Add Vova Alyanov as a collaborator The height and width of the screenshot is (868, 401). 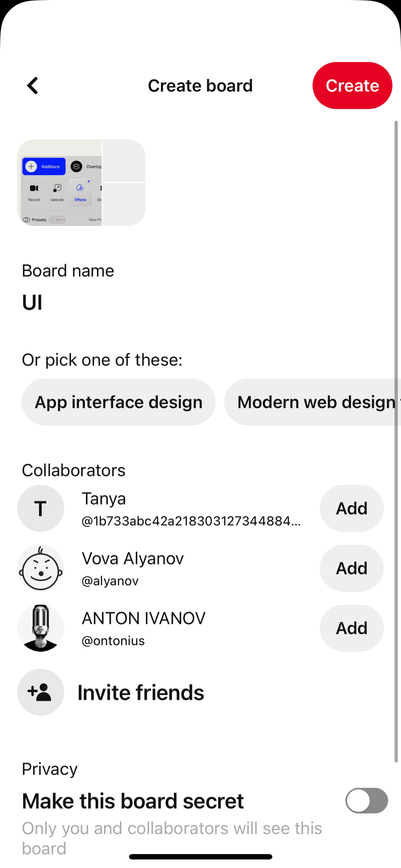coord(352,568)
